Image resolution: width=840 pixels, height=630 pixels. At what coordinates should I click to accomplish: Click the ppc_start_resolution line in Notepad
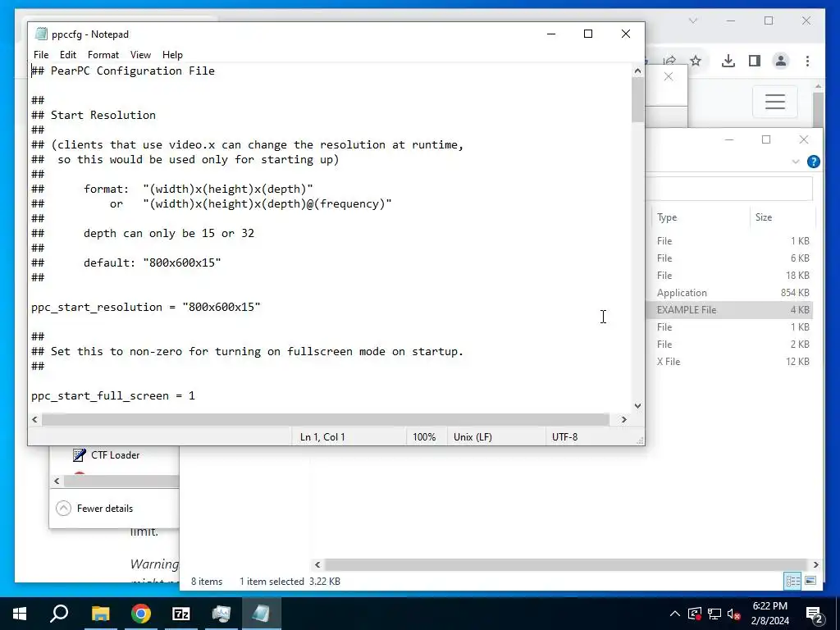146,307
